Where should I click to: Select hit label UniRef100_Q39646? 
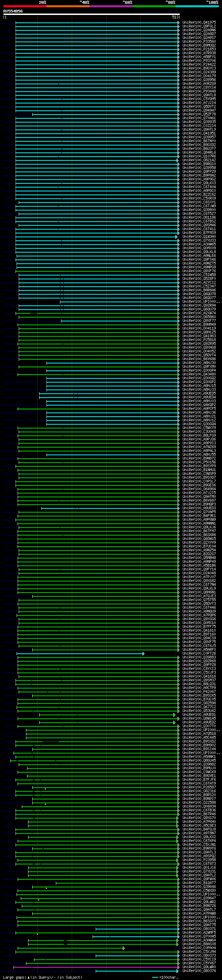pos(199,887)
